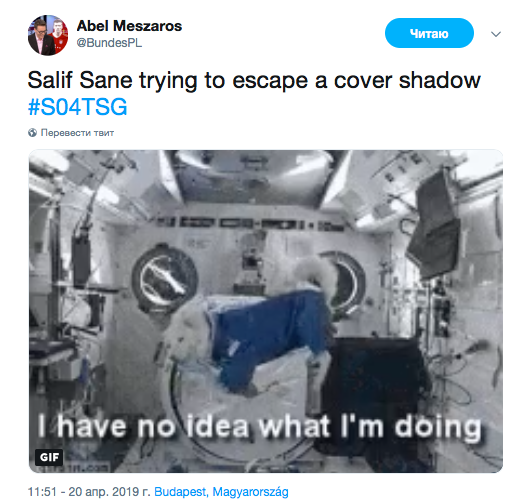Open the Budapest, Magyarország location link
Screen dimensions: 518x499
tap(221, 491)
